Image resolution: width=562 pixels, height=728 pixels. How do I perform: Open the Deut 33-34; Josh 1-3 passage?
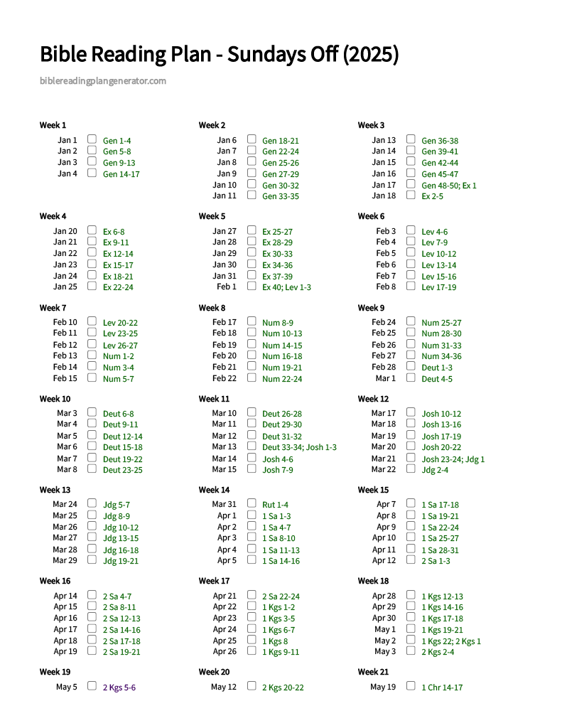(x=299, y=448)
